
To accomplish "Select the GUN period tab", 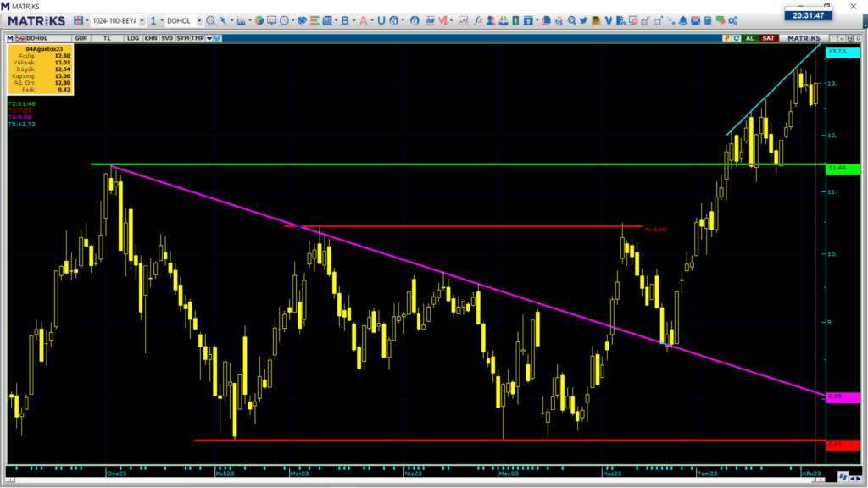I will 81,38.
